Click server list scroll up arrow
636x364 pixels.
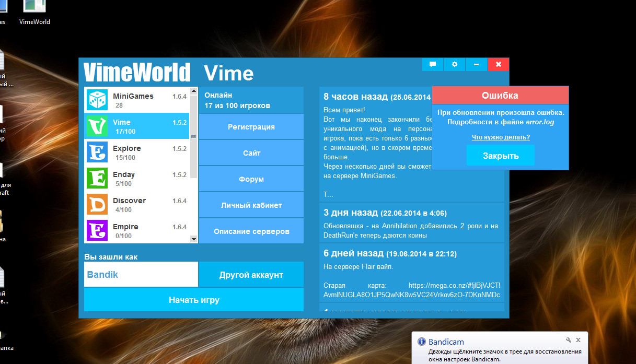(x=194, y=91)
